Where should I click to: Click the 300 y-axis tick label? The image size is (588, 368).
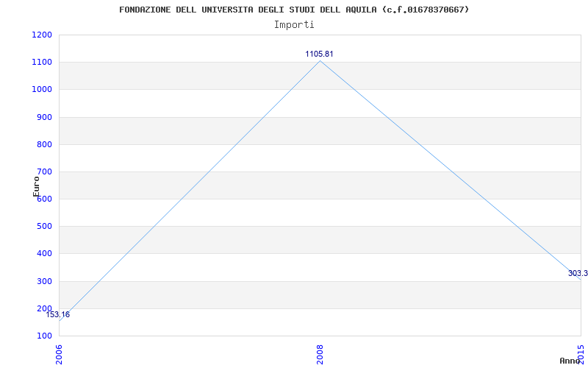tap(44, 281)
